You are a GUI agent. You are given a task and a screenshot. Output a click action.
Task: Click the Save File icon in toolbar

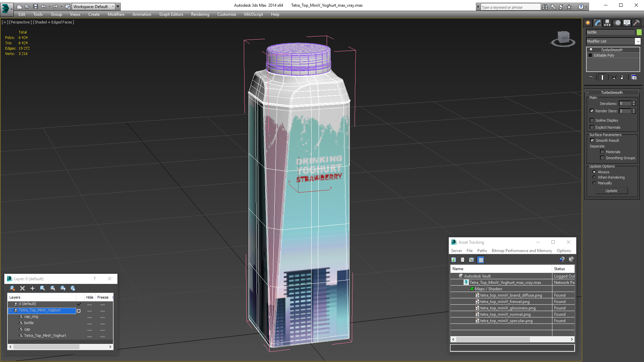point(36,6)
